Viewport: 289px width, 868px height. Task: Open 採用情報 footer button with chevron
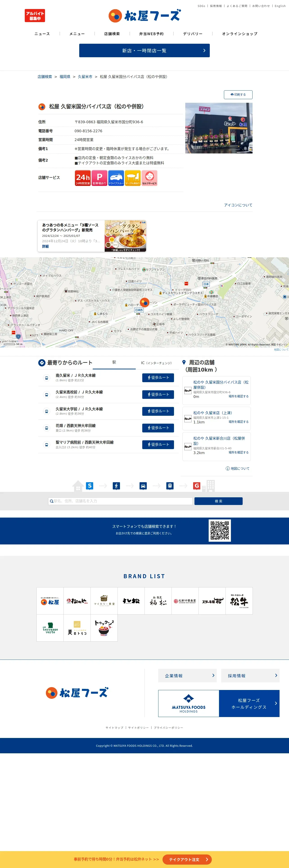pos(250,676)
